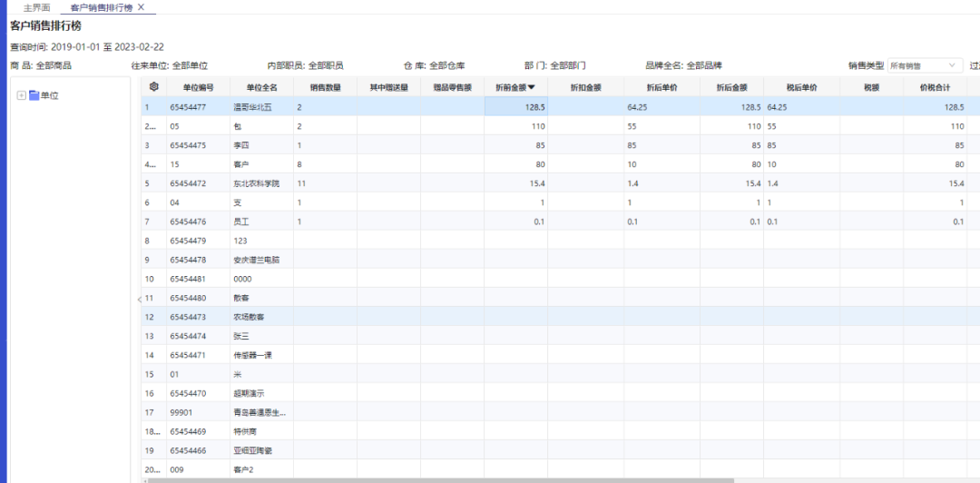980x483 pixels.
Task: Click the sales quantity 11 cell
Action: [325, 183]
